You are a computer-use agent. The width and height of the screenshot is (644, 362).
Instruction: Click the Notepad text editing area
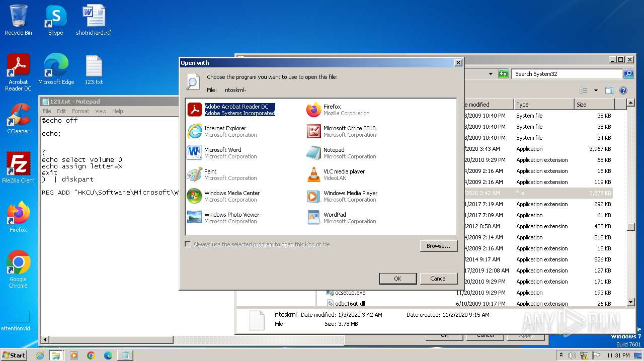[x=109, y=226]
